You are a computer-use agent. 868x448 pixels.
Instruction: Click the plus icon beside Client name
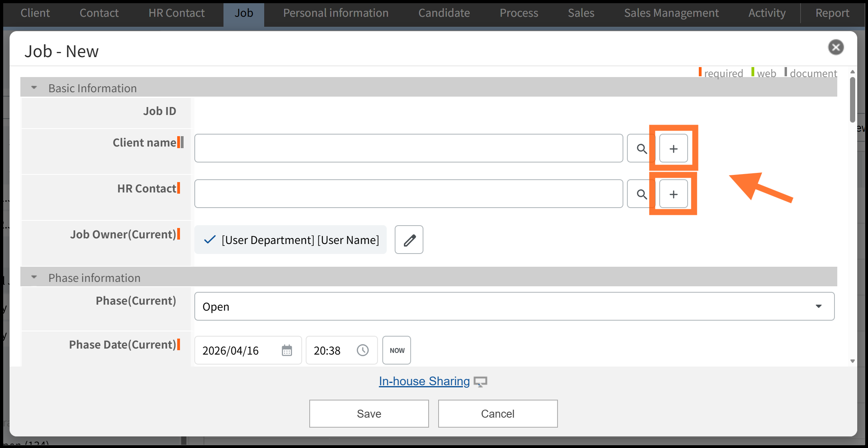[x=673, y=149]
